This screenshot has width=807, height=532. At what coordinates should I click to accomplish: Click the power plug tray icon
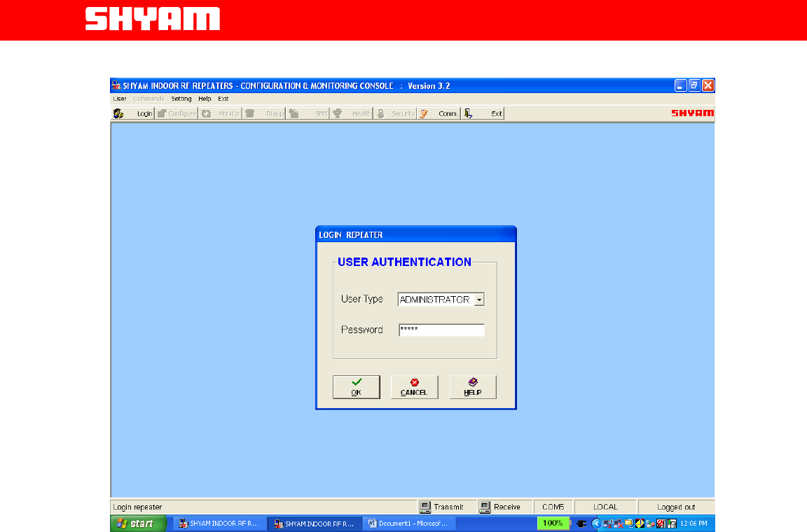tap(581, 524)
